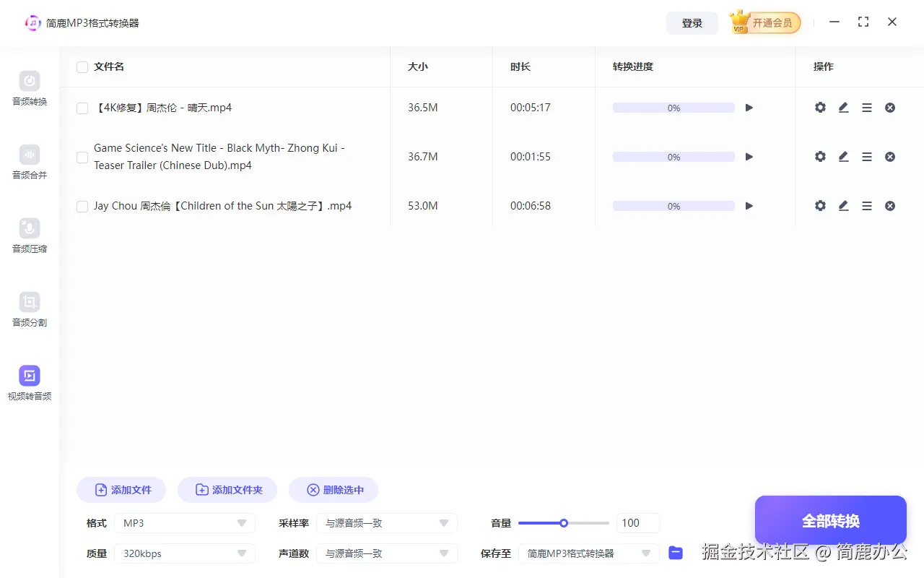Switch to 音频压缩 audio compression tool
Viewport: 924px width, 578px height.
pyautogui.click(x=29, y=237)
